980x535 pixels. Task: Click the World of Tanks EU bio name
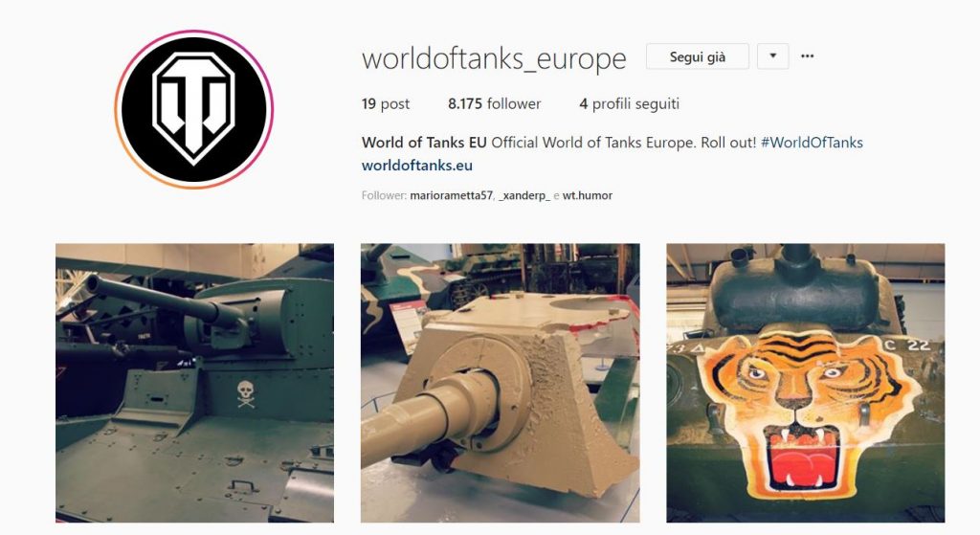424,143
